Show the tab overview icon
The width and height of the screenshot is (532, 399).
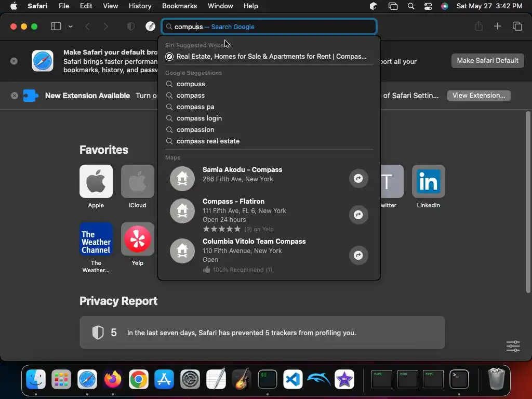click(517, 26)
